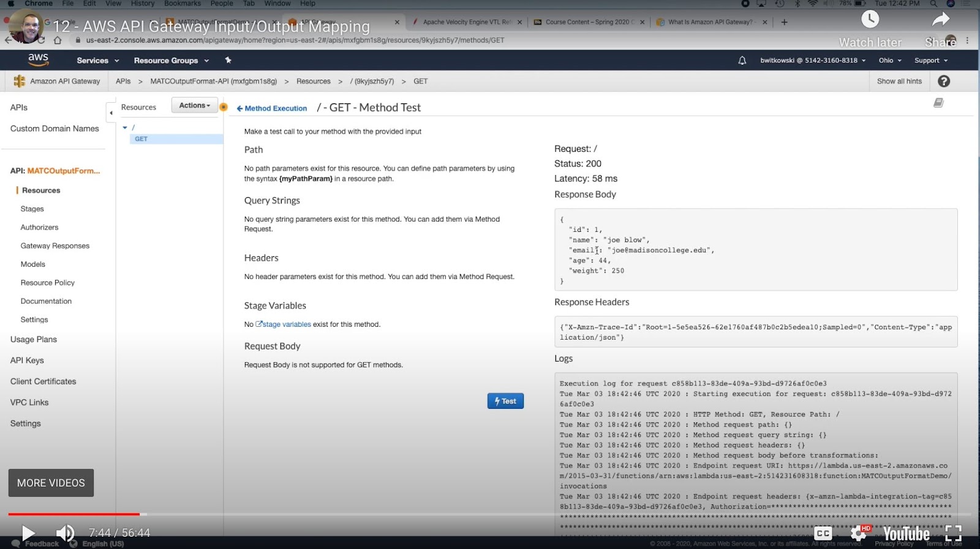
Task: Click the Watch later clock icon
Action: tap(870, 20)
